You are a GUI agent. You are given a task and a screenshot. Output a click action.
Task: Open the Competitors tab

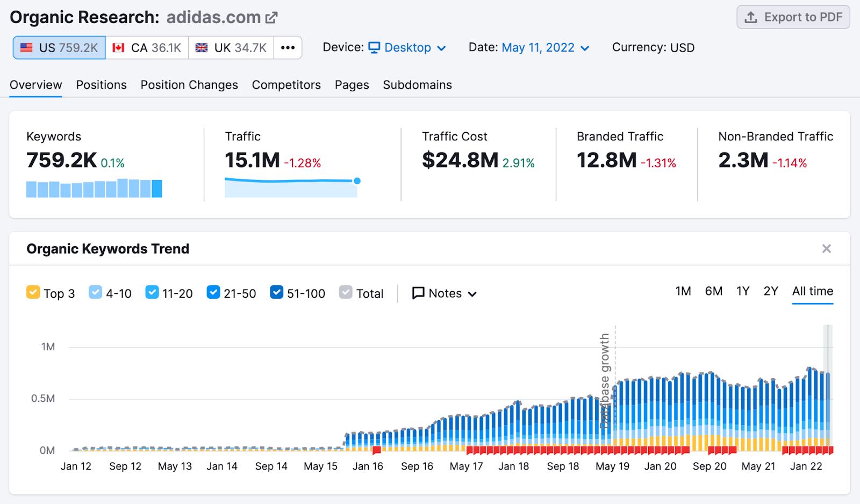tap(286, 85)
